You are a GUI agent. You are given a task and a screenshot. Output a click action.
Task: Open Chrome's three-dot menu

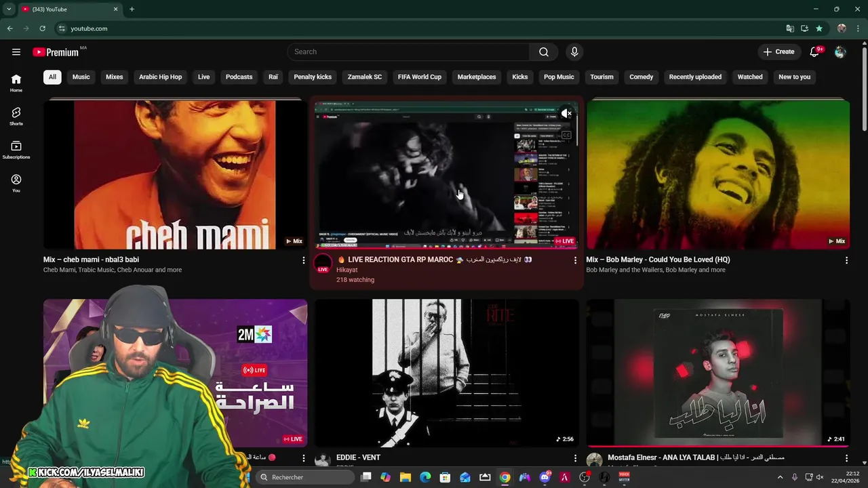click(x=857, y=28)
